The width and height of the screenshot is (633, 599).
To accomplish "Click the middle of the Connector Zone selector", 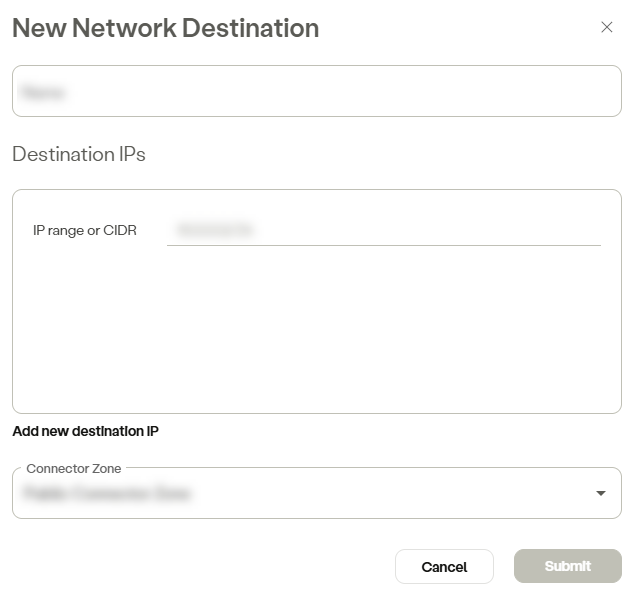I will [316, 493].
